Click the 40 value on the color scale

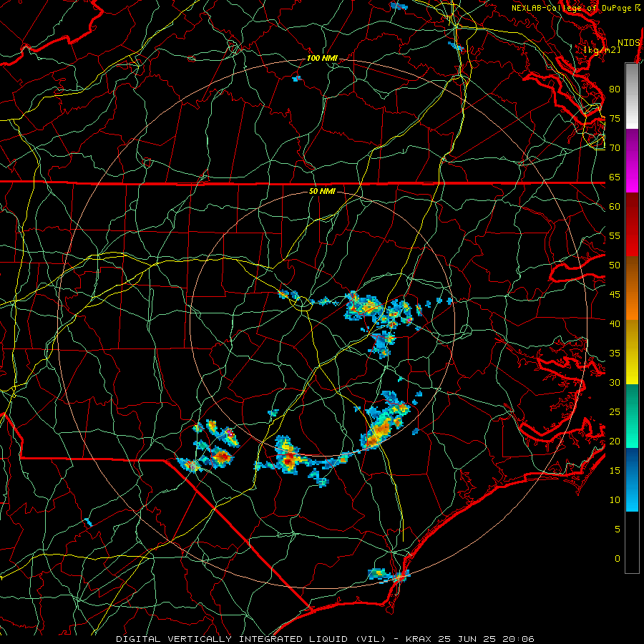615,324
